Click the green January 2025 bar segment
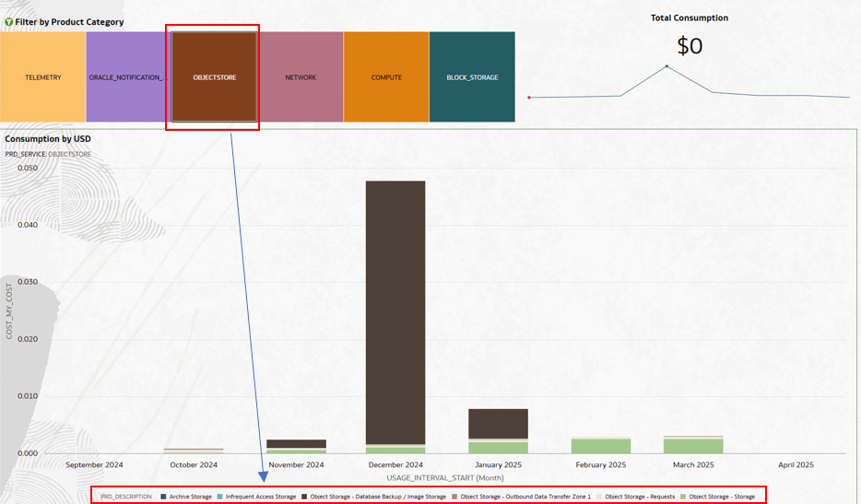 tap(498, 448)
